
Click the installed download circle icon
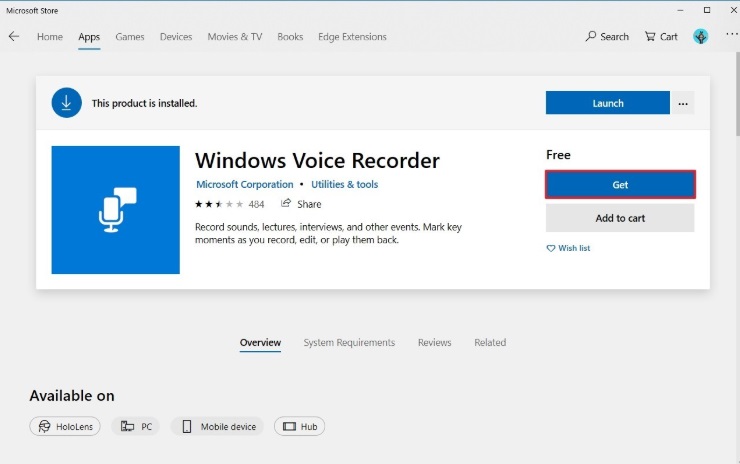67,103
